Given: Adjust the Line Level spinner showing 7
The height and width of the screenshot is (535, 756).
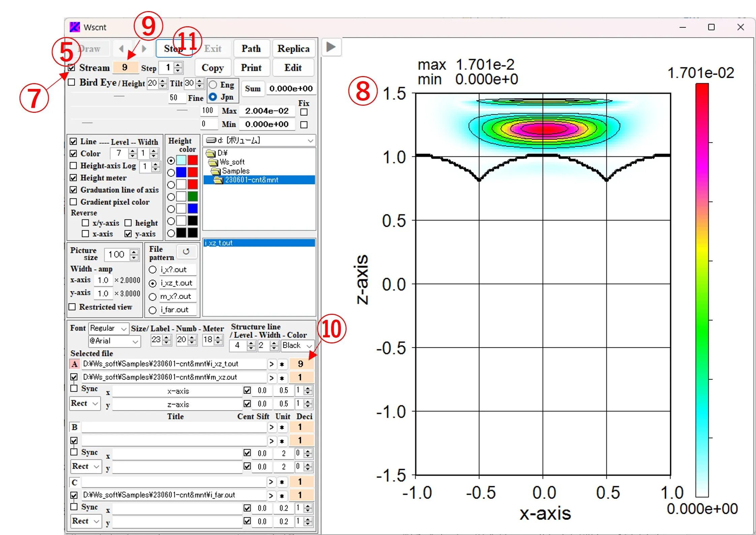Looking at the screenshot, I should (x=133, y=154).
